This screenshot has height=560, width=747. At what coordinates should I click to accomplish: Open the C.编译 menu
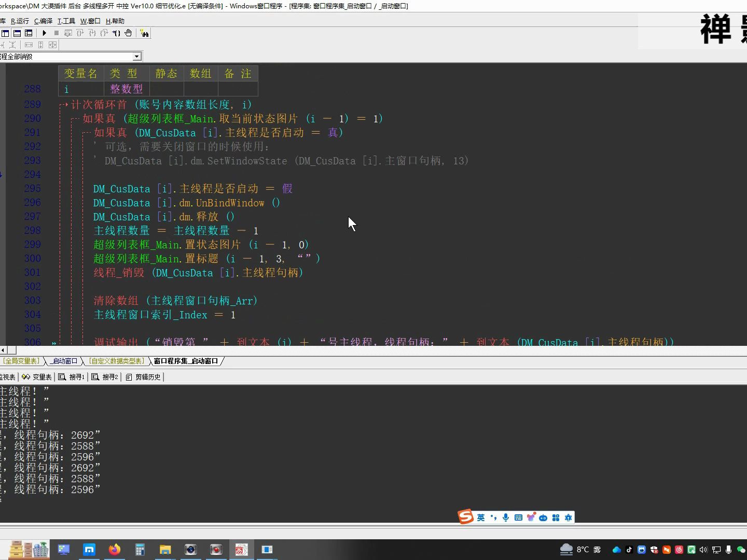pos(43,21)
